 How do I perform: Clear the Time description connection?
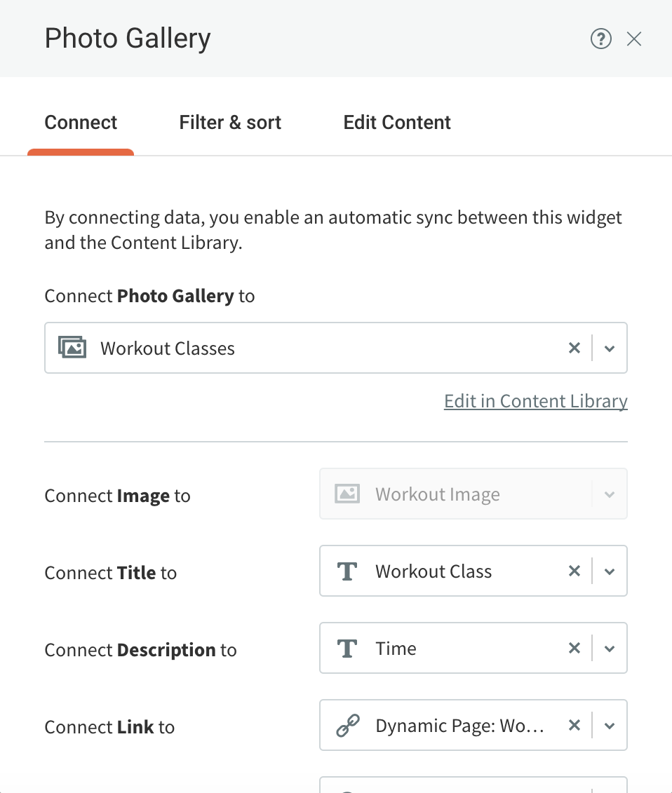574,648
